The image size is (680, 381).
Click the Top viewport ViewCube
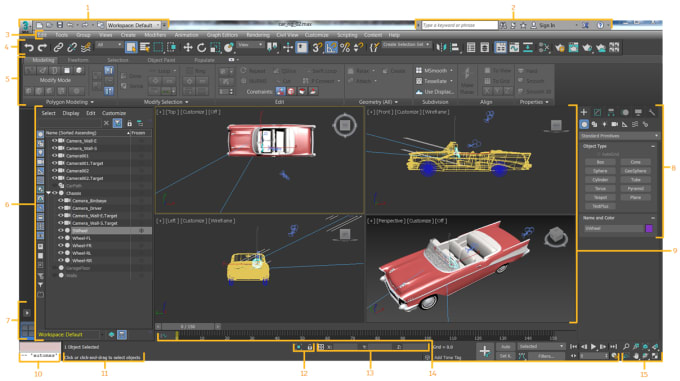pyautogui.click(x=345, y=125)
